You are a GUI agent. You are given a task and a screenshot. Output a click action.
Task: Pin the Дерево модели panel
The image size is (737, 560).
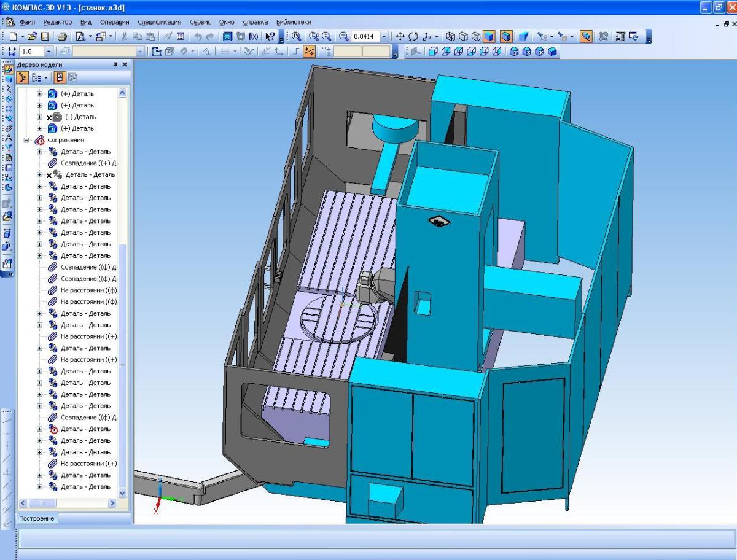tap(115, 64)
